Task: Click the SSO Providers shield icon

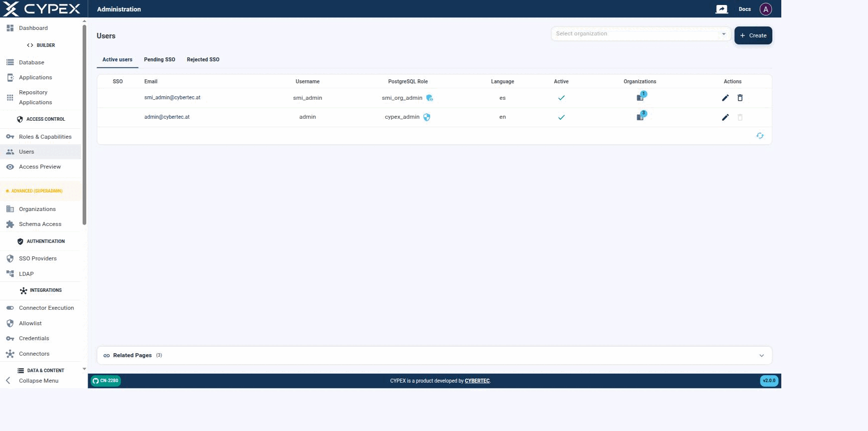Action: [10, 258]
